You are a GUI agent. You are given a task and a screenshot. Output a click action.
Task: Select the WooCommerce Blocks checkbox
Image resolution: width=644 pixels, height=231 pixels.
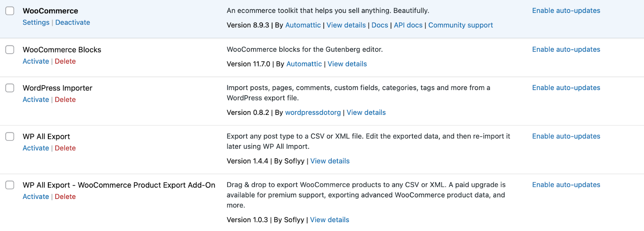(10, 49)
